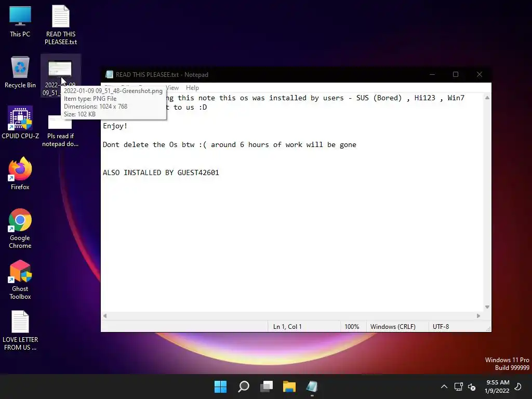Launch Firefox from desktop
Viewport: 532px width, 399px height.
click(x=20, y=174)
